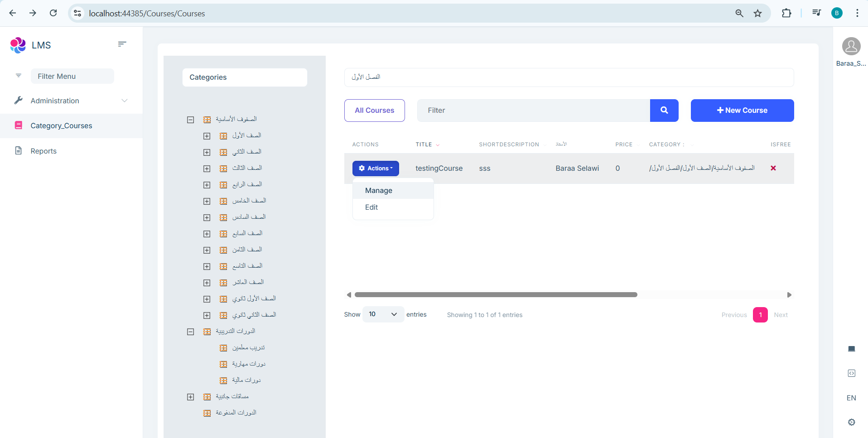868x438 pixels.
Task: Expand the الصف الخامس tree node
Action: point(207,201)
